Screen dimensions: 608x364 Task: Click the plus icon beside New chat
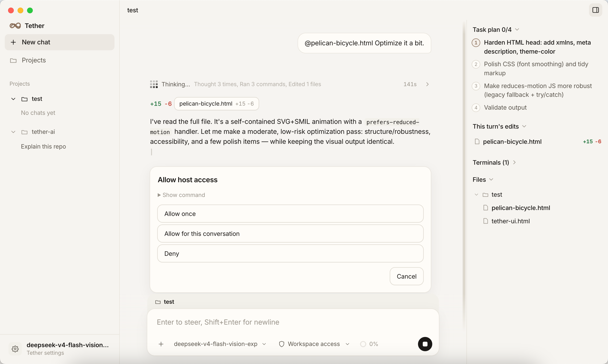point(13,42)
